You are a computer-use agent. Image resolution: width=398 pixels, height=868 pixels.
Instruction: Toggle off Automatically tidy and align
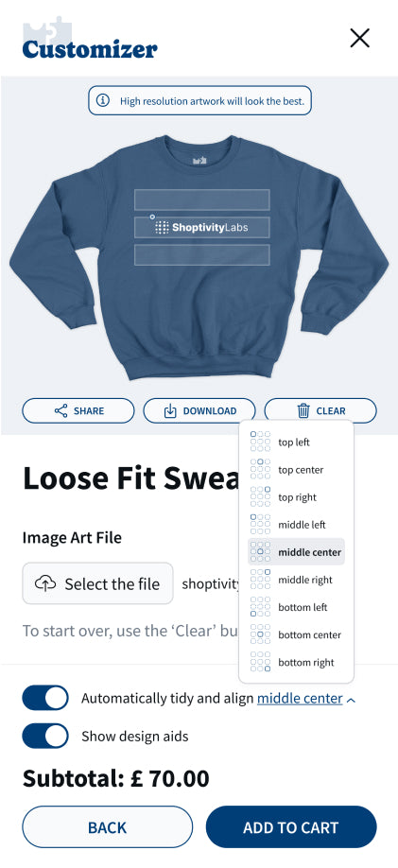45,698
